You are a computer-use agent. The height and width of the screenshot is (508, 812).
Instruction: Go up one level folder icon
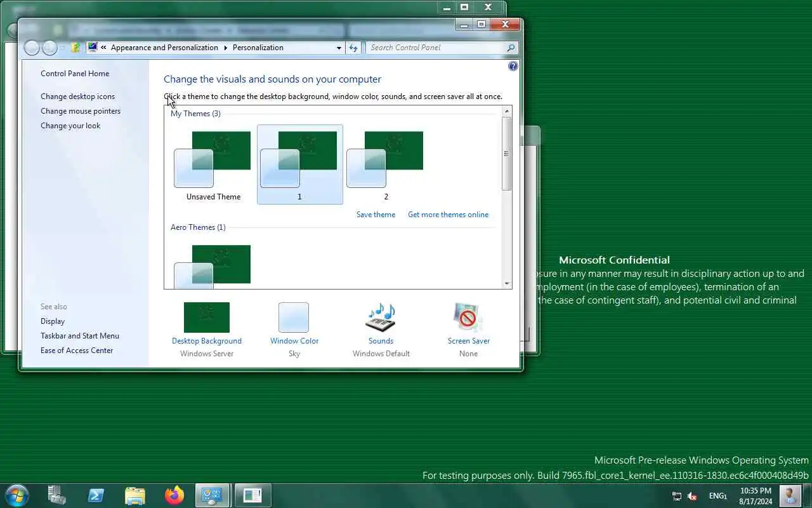75,48
